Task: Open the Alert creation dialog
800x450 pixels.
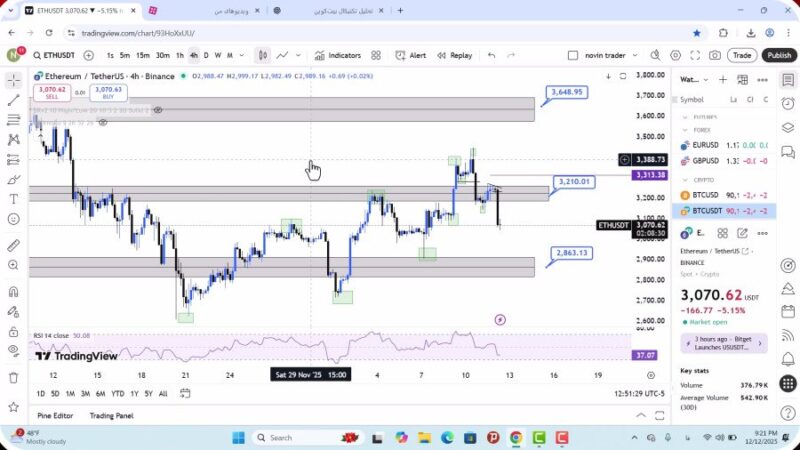Action: [x=411, y=55]
